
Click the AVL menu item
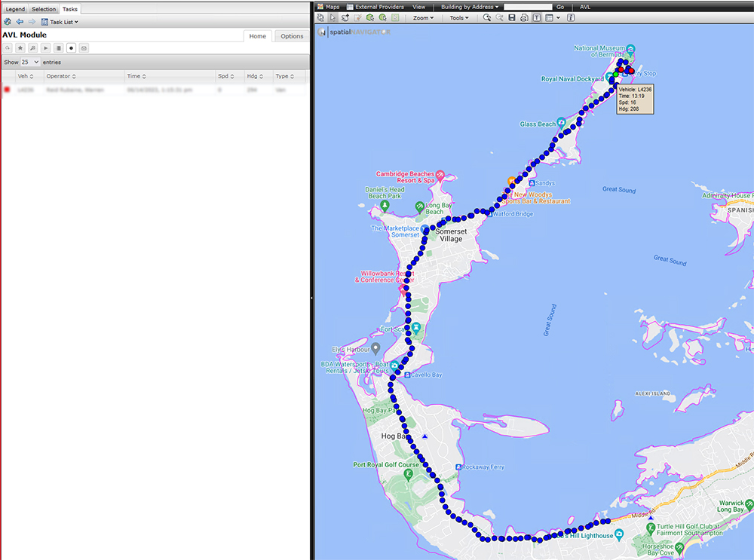[x=585, y=7]
